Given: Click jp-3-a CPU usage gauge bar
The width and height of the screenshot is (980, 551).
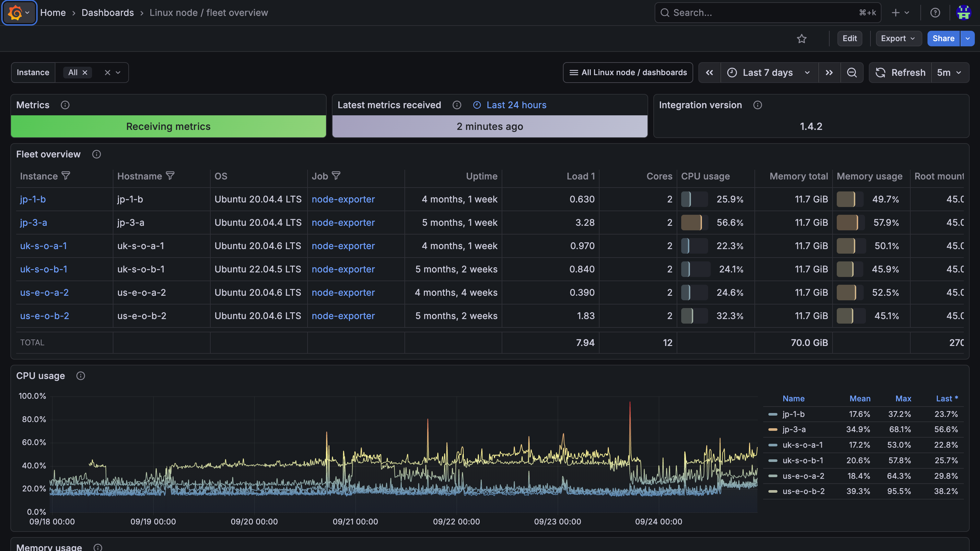Looking at the screenshot, I should 694,223.
